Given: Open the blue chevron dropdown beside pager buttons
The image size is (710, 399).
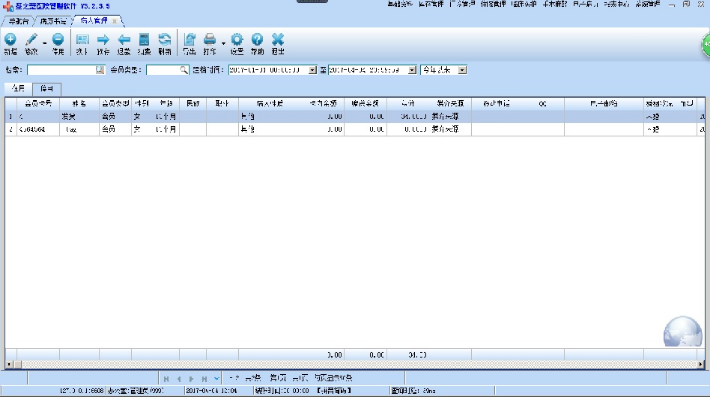Looking at the screenshot, I should (x=217, y=379).
